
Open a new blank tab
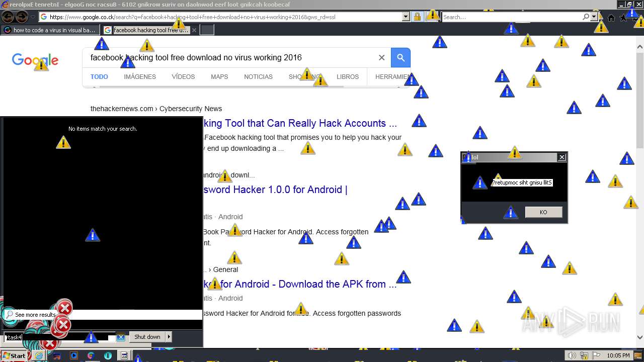207,30
